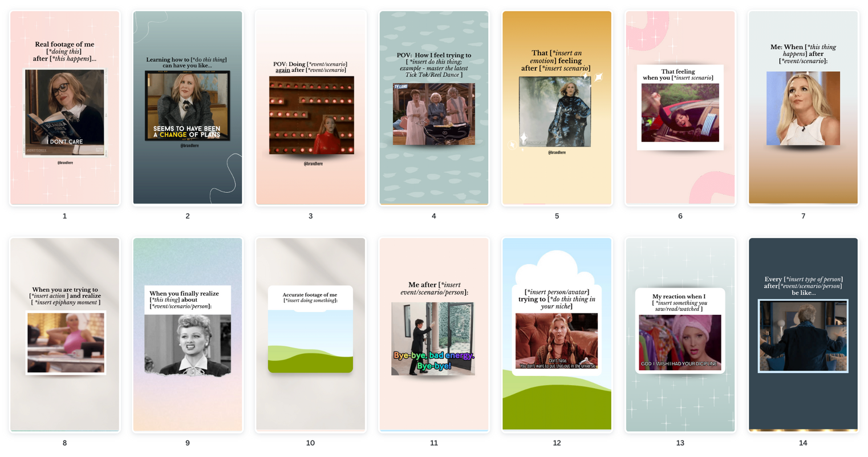The image size is (868, 457).
Task: Select page 14 'Every type of person' thumbnail
Action: (804, 335)
